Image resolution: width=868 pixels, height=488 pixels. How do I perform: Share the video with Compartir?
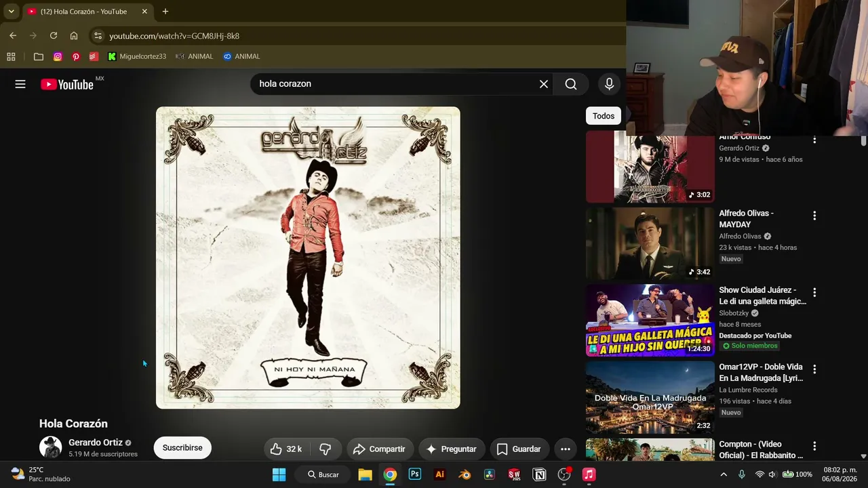(380, 449)
